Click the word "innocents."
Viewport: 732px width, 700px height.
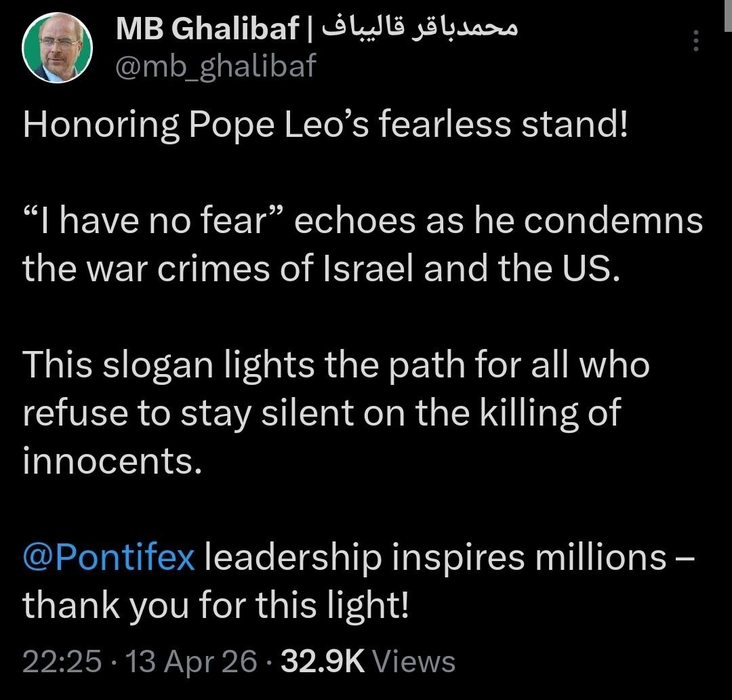113,461
